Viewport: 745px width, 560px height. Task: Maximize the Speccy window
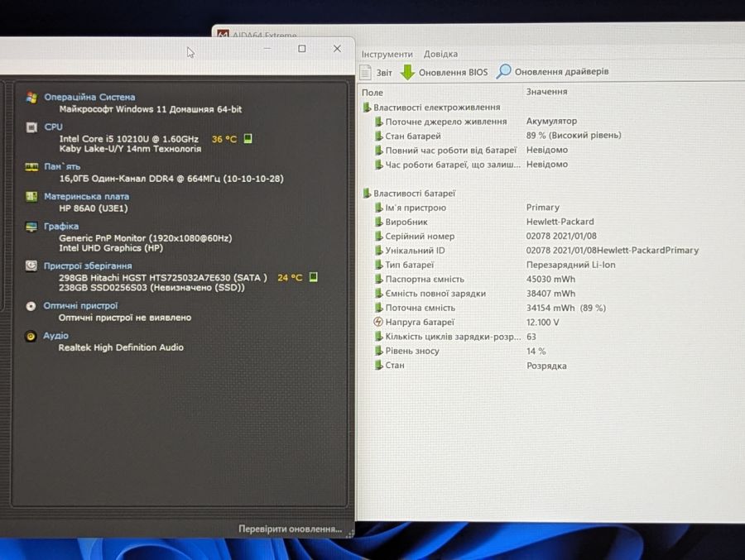pyautogui.click(x=301, y=49)
